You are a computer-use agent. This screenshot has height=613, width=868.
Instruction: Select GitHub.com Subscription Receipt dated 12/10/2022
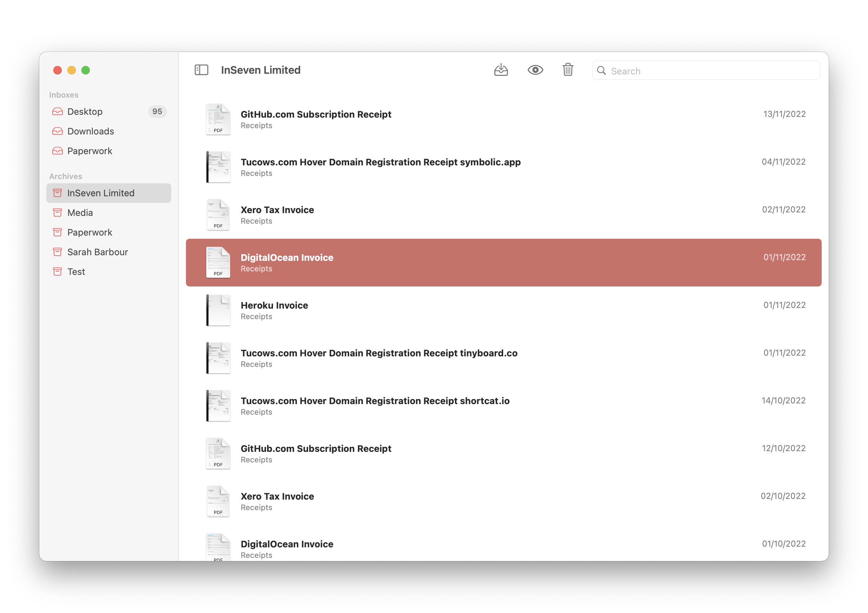point(503,454)
